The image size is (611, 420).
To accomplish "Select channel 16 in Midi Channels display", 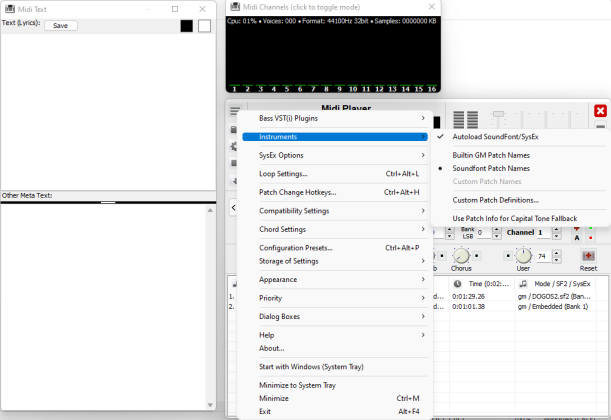I will [432, 89].
